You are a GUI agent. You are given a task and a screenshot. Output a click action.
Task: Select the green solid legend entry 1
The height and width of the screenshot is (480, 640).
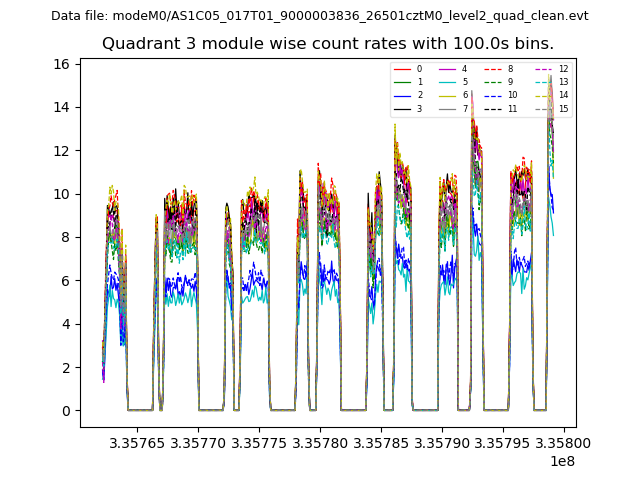click(x=408, y=82)
